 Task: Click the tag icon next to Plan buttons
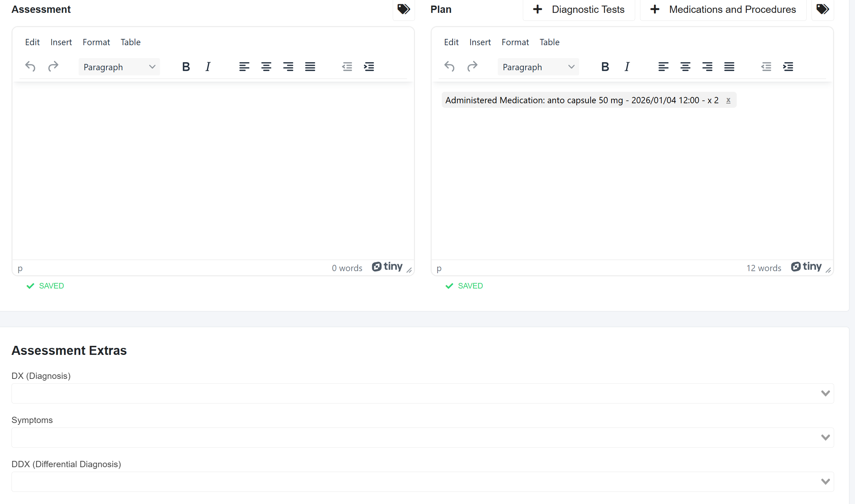[822, 9]
